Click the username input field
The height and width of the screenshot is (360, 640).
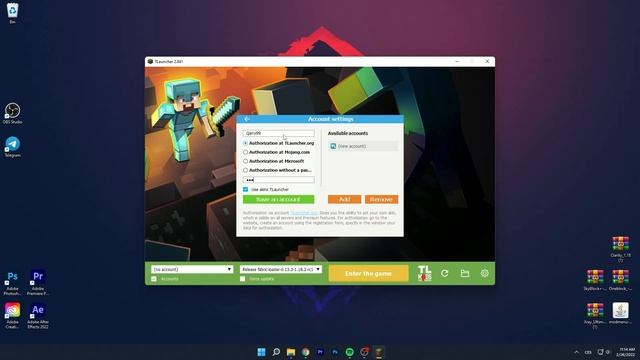278,133
